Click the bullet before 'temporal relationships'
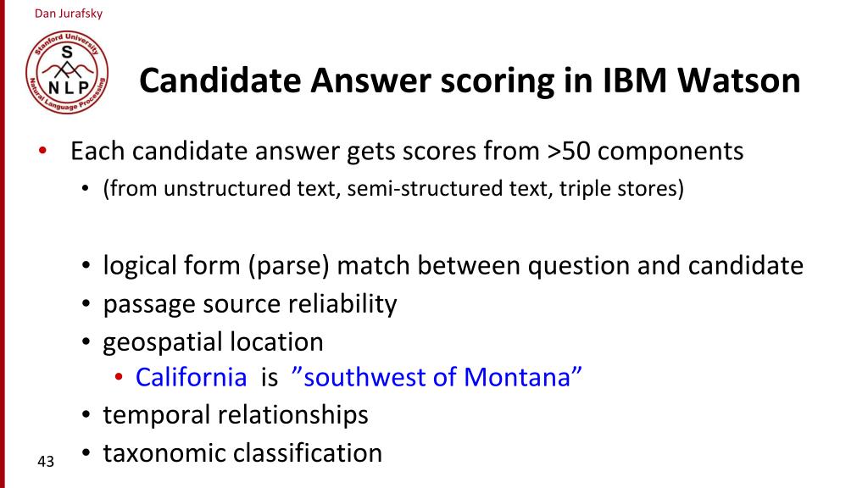The width and height of the screenshot is (868, 488). (x=86, y=415)
